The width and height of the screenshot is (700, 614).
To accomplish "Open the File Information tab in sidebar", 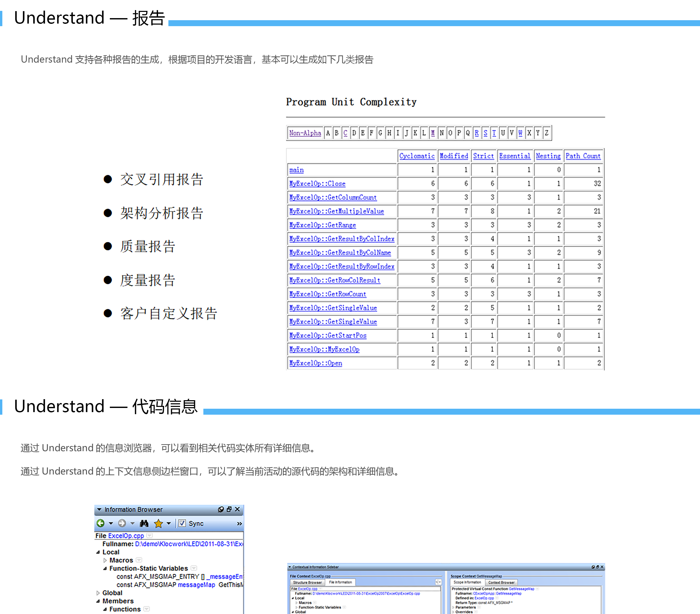I will pyautogui.click(x=340, y=582).
